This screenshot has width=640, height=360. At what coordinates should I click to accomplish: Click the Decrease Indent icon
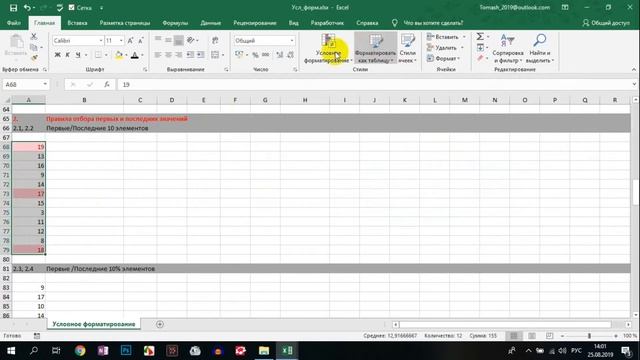(190, 55)
